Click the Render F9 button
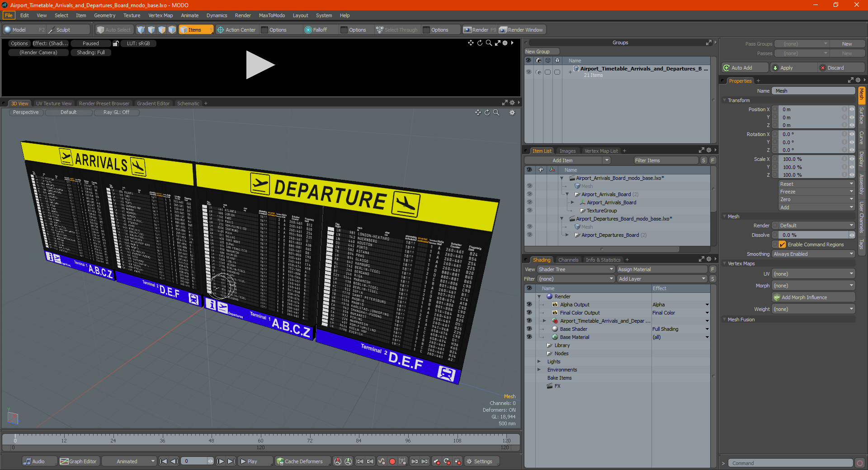Image resolution: width=868 pixels, height=470 pixels. click(x=480, y=30)
